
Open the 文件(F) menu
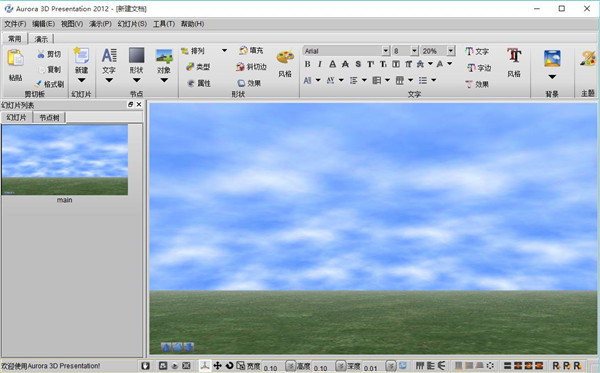[x=15, y=24]
